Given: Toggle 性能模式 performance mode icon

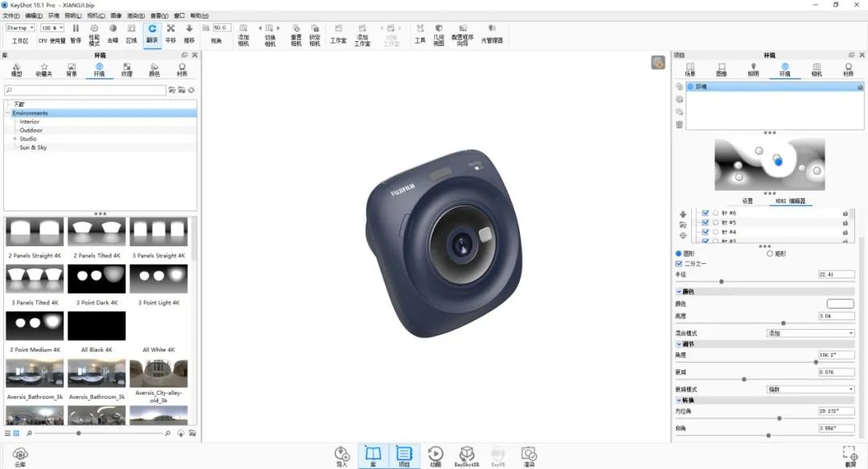Looking at the screenshot, I should tap(94, 29).
